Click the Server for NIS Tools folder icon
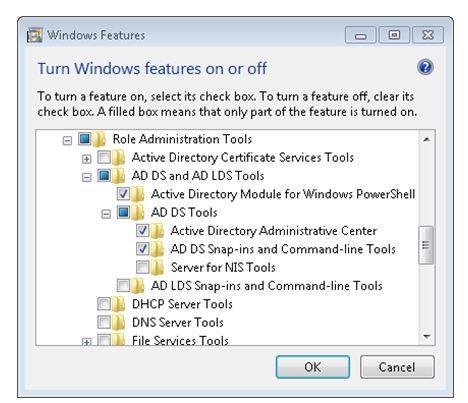The height and width of the screenshot is (403, 468). coord(157,267)
